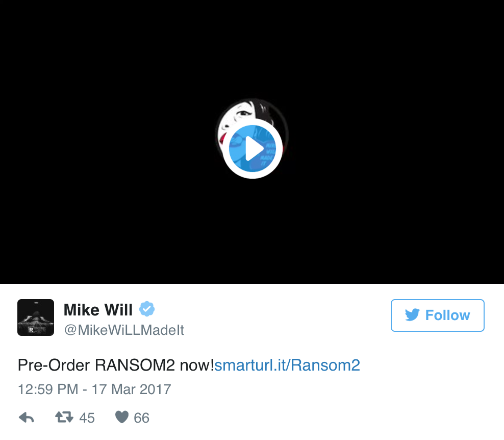Like the tweet with the heart icon

click(122, 417)
